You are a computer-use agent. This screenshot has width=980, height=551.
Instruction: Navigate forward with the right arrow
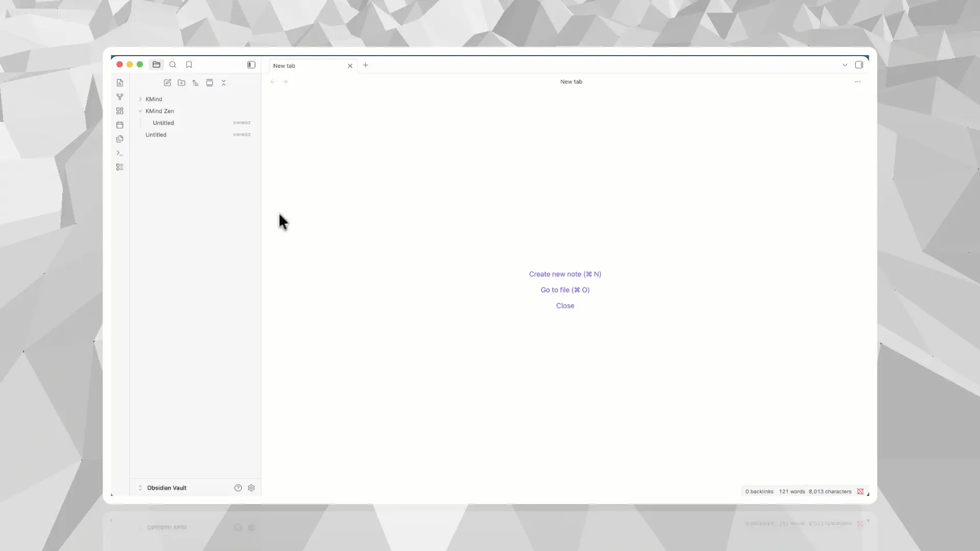[285, 82]
